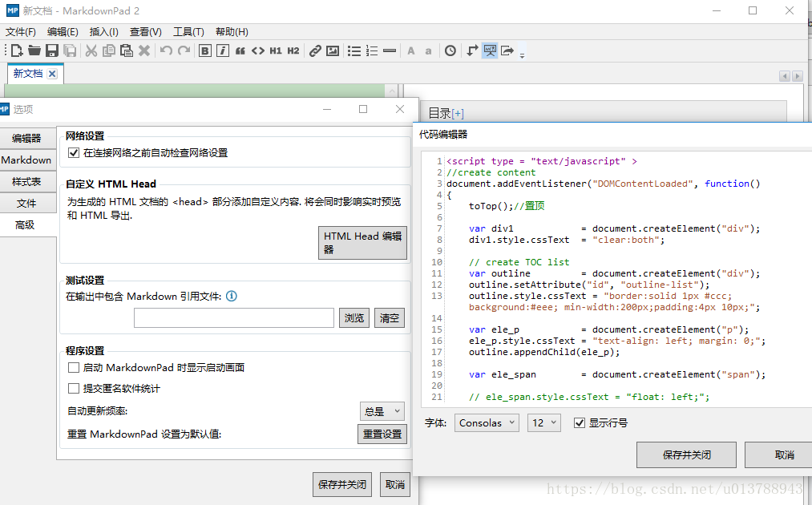The height and width of the screenshot is (505, 812).
Task: Open the 工具(T) menu
Action: click(188, 32)
